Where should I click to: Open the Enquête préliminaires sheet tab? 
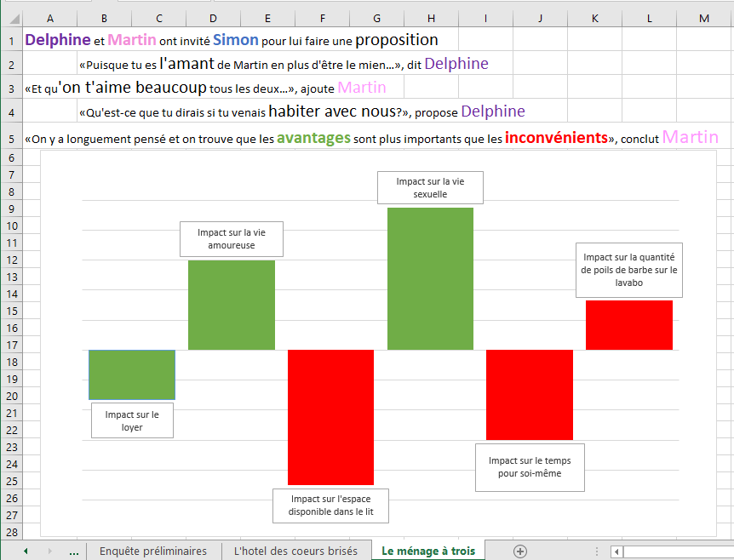(x=153, y=551)
